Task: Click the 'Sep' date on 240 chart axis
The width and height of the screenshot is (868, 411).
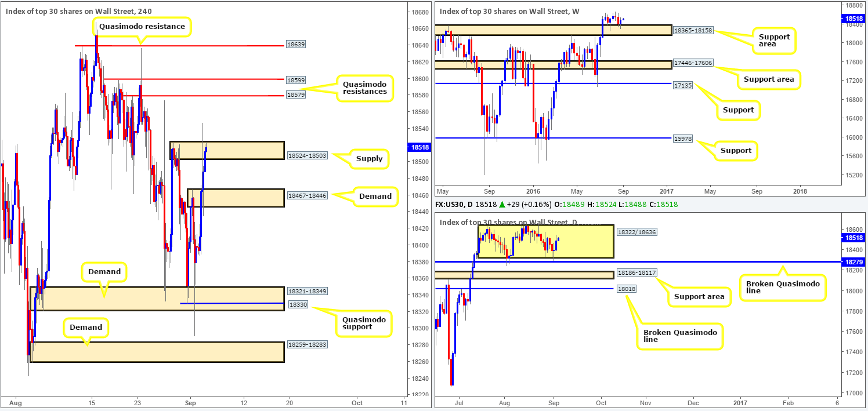Action: [191, 402]
